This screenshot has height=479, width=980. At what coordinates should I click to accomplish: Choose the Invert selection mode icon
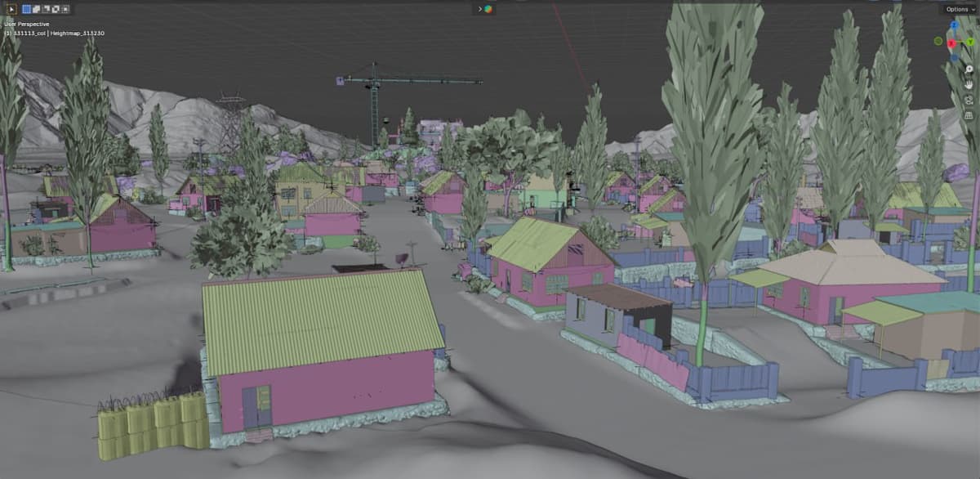[55, 9]
